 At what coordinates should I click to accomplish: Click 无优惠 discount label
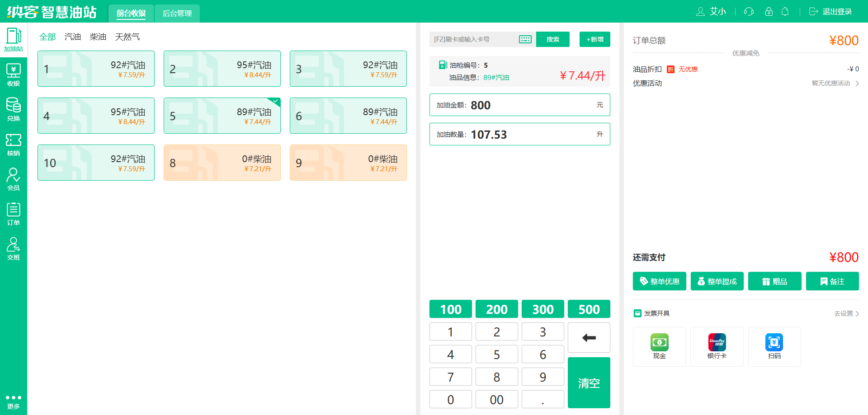688,69
